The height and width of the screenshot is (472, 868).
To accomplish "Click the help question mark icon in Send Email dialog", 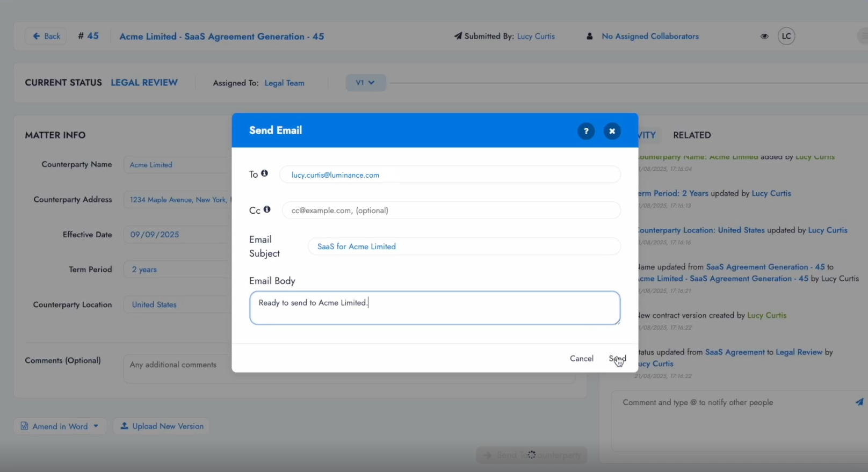I will (586, 131).
